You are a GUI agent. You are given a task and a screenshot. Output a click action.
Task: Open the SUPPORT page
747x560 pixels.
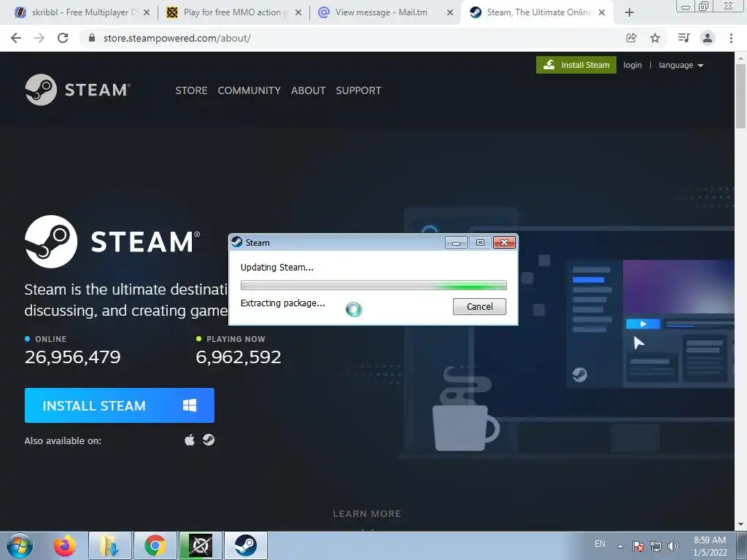(358, 90)
